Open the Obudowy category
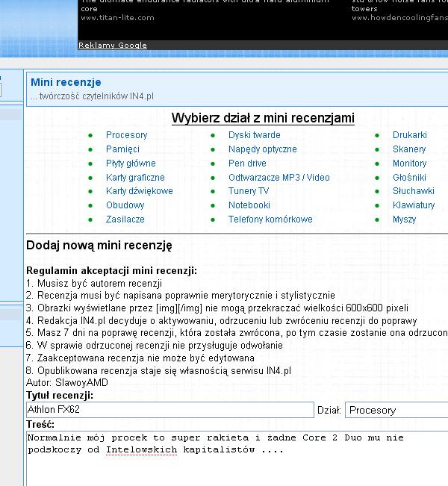The image size is (448, 486). tap(125, 205)
